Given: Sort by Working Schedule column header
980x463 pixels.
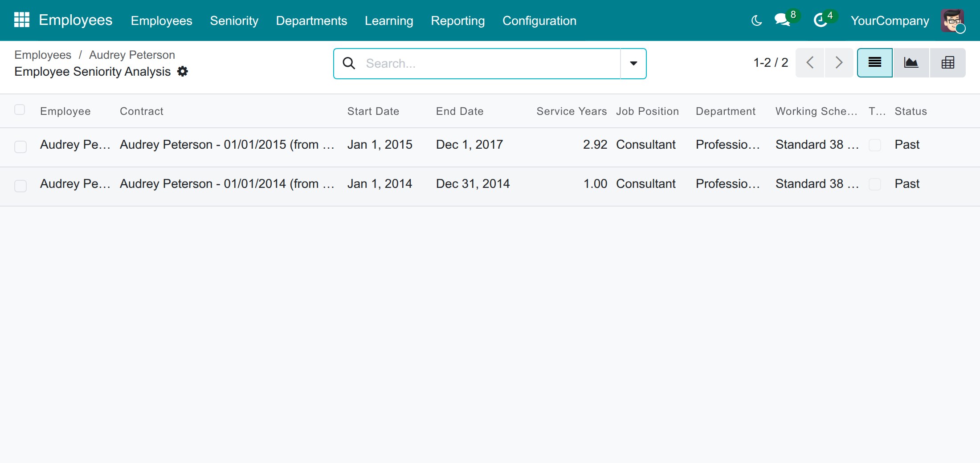Looking at the screenshot, I should pos(817,111).
